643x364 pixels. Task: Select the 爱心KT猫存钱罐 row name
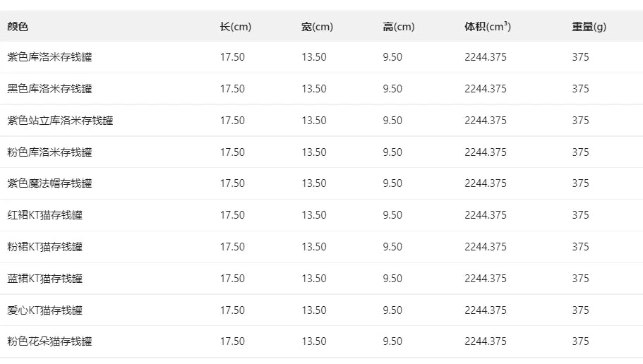(44, 310)
